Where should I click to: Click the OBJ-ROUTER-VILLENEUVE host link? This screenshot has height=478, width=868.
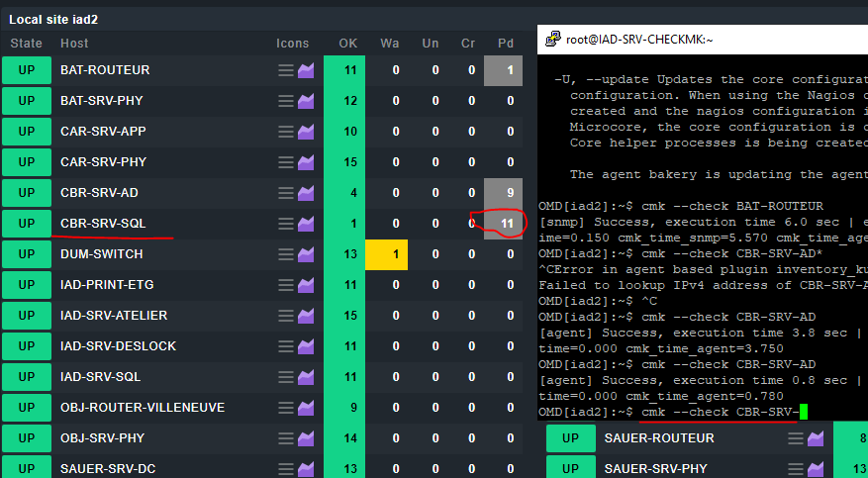(x=143, y=408)
